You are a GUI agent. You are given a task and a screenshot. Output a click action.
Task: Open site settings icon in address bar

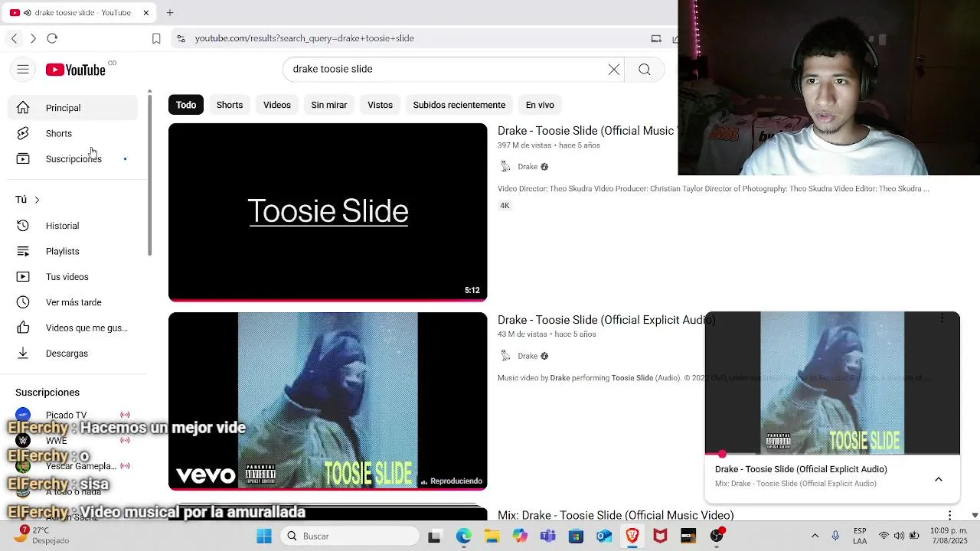coord(181,38)
